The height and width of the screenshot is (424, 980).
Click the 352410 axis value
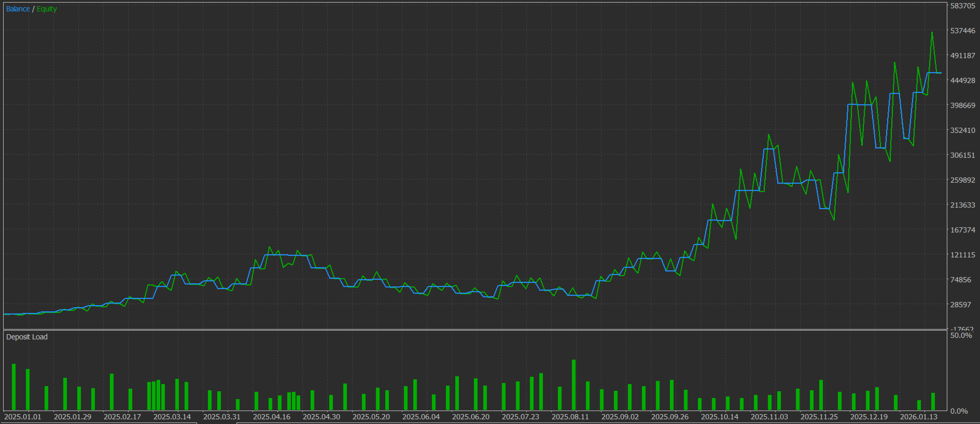(962, 130)
